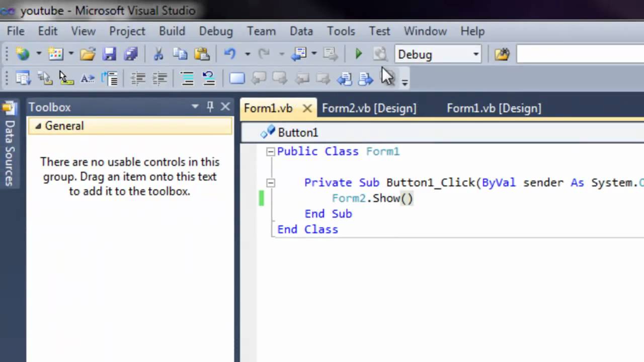
Task: Open the View menu
Action: 83,31
